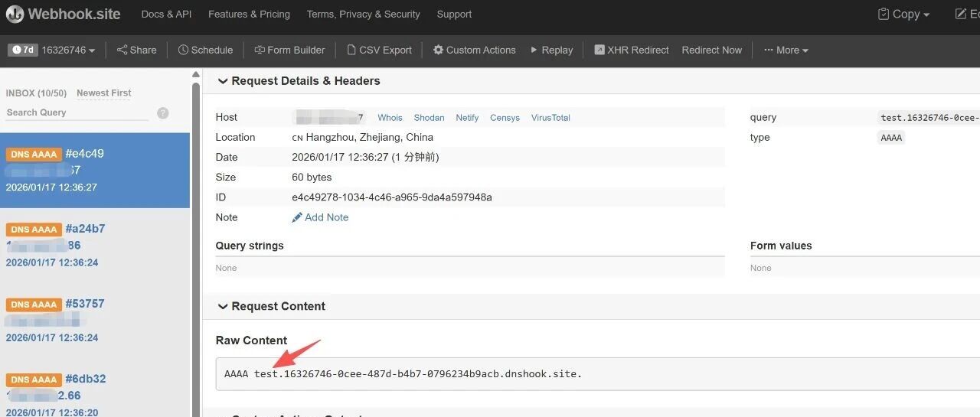
Task: Toggle XHR Redirect
Action: click(632, 50)
